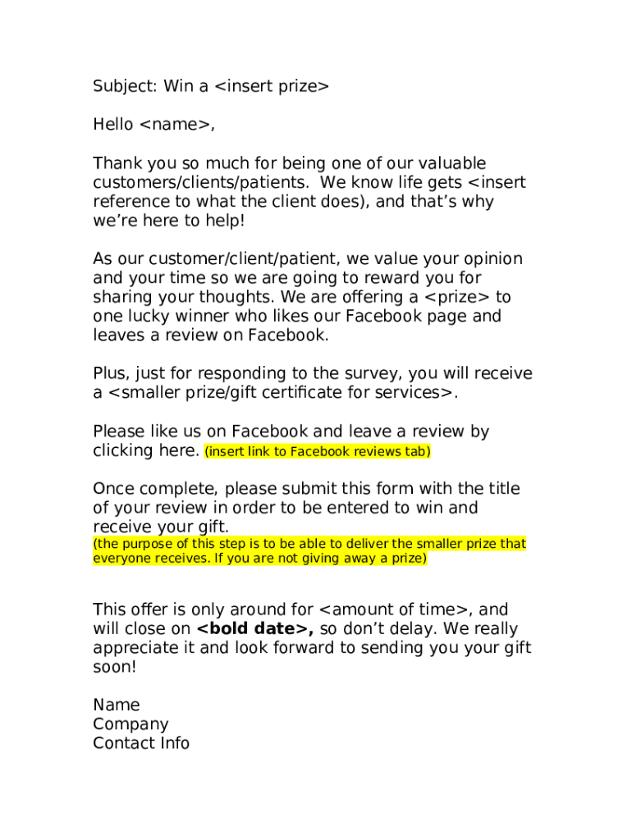632x840 pixels.
Task: Click "leaves a review on Facebook." line
Action: [211, 336]
